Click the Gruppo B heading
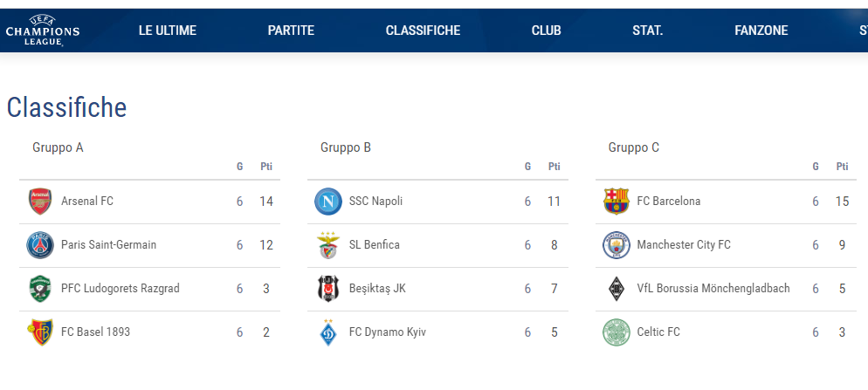 click(346, 147)
